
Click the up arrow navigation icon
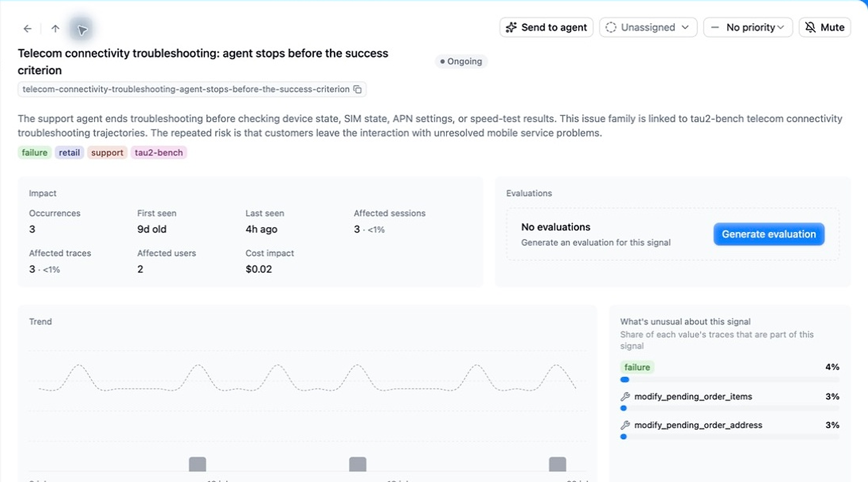click(x=55, y=29)
